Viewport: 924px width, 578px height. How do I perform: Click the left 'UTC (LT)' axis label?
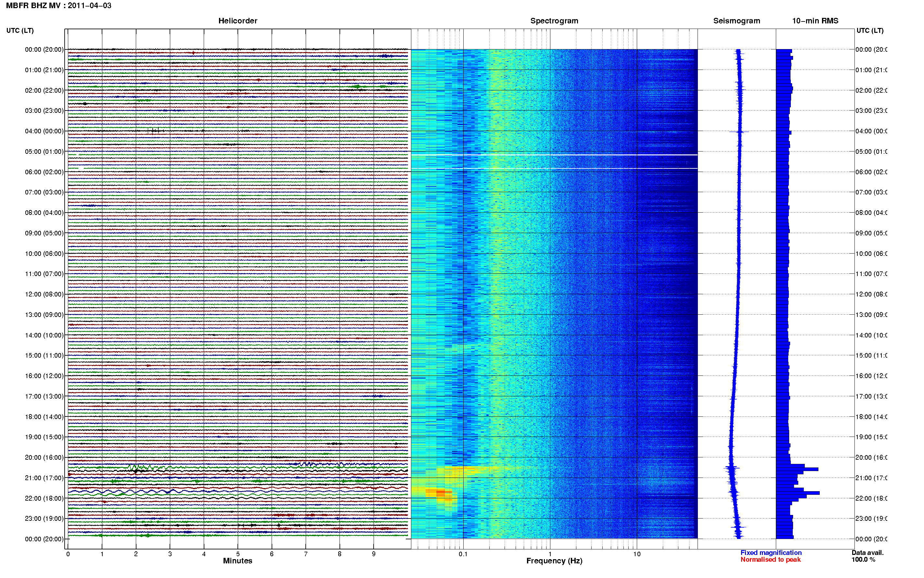20,31
